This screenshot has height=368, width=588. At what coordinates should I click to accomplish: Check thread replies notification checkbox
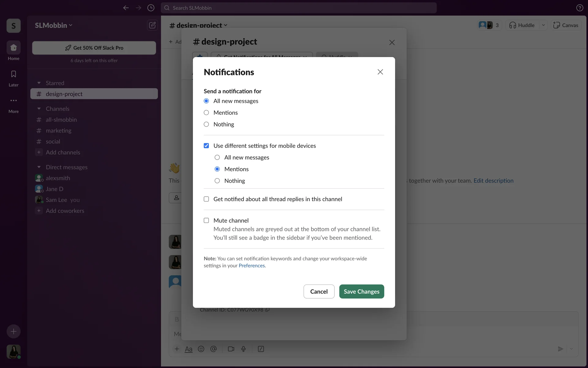pos(206,199)
